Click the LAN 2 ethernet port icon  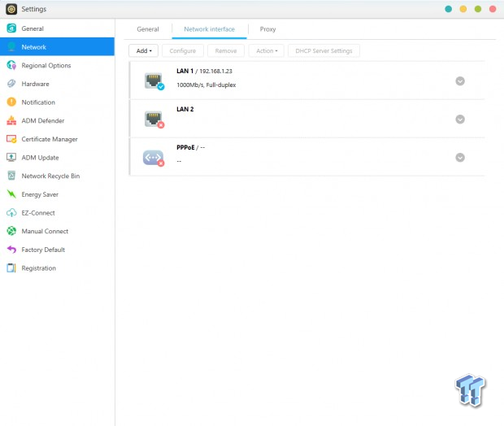click(x=154, y=120)
